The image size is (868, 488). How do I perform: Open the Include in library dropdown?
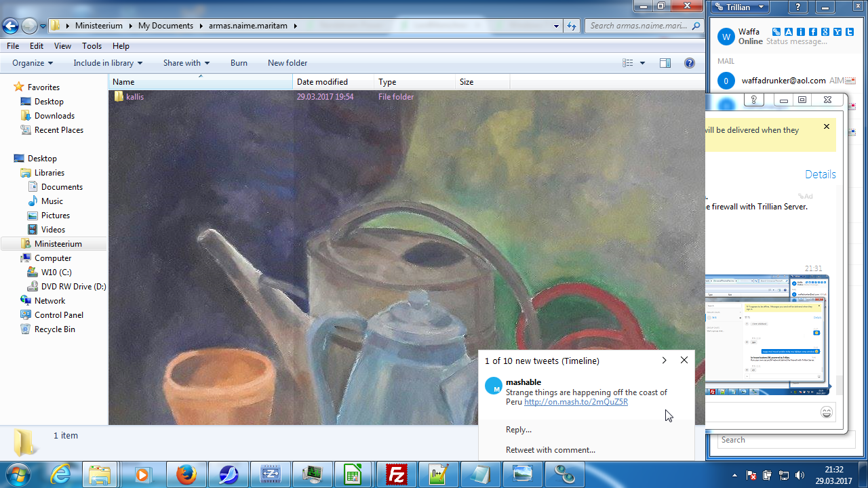coord(108,63)
